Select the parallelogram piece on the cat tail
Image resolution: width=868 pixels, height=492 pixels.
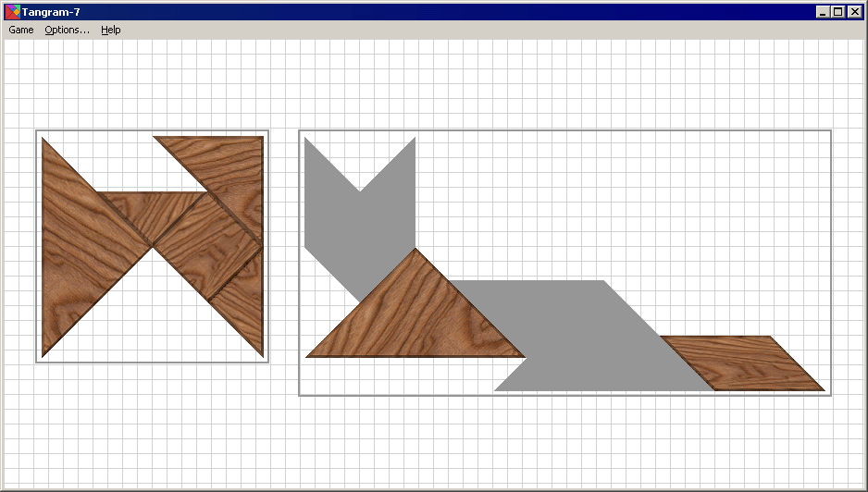742,363
